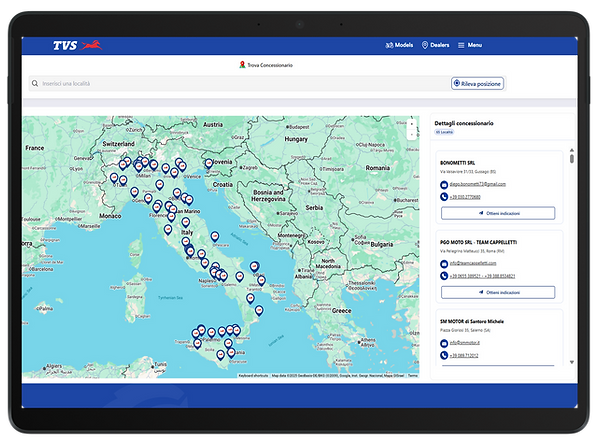Get directions to Bonometti SRL
The height and width of the screenshot is (441, 612).
click(498, 213)
